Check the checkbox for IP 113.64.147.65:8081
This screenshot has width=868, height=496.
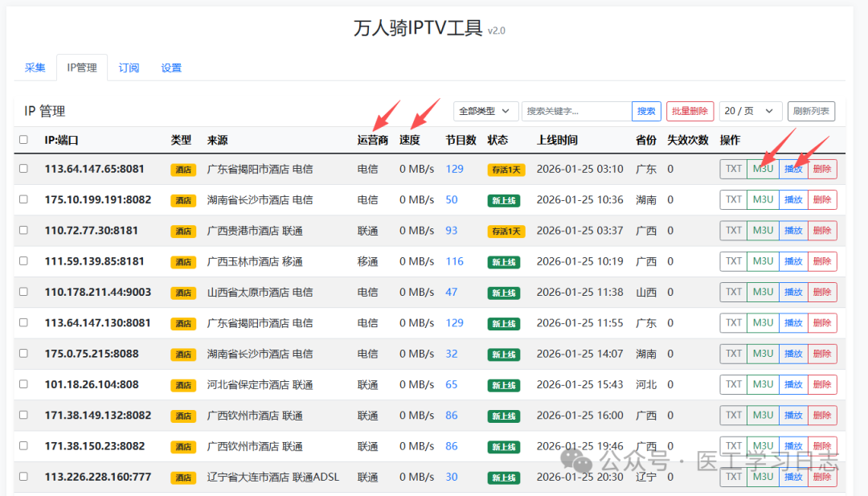click(23, 169)
